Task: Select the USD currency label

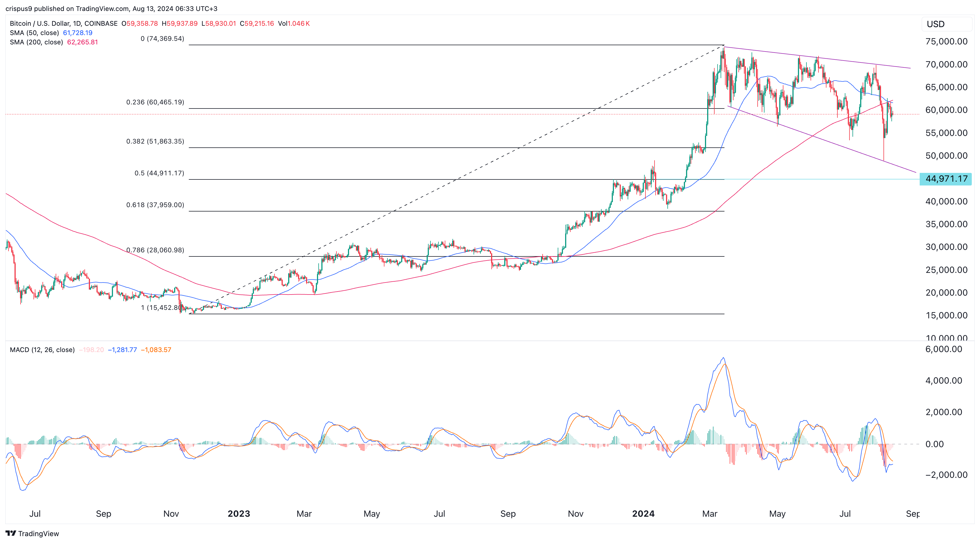Action: tap(936, 24)
